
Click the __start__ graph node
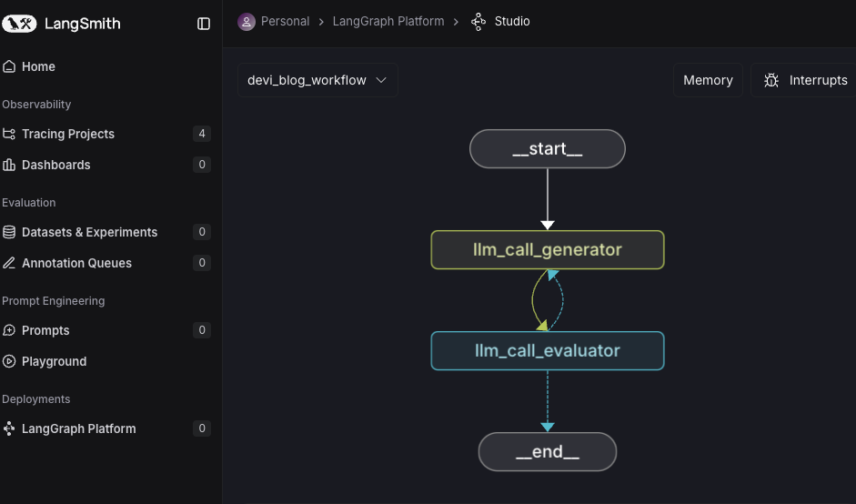click(548, 149)
